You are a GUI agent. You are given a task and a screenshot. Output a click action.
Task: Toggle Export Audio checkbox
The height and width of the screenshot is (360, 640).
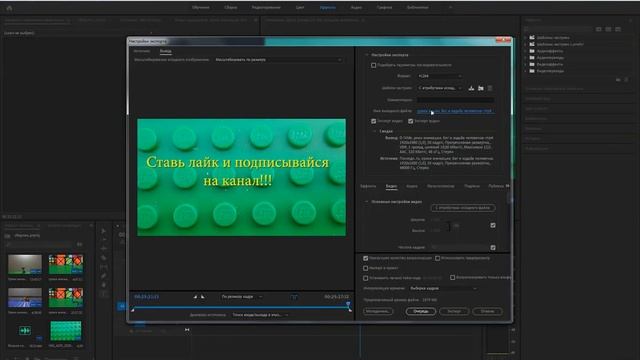click(411, 121)
